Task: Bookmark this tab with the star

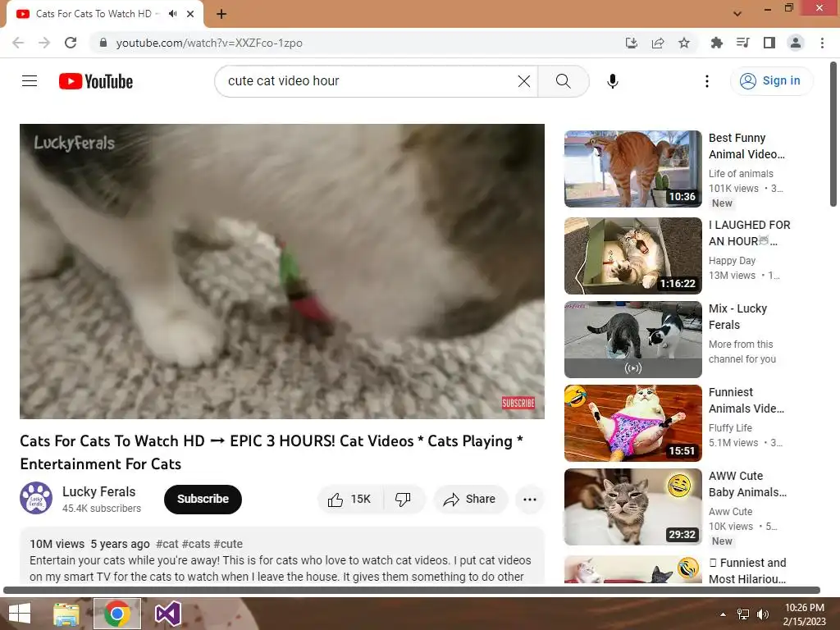Action: (684, 43)
